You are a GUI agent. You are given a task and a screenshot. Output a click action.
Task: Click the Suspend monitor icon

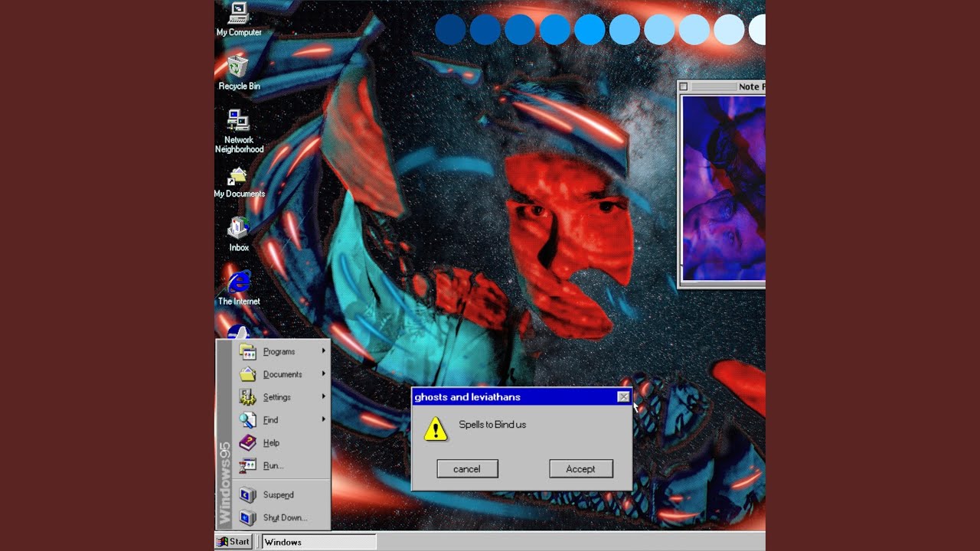point(247,494)
